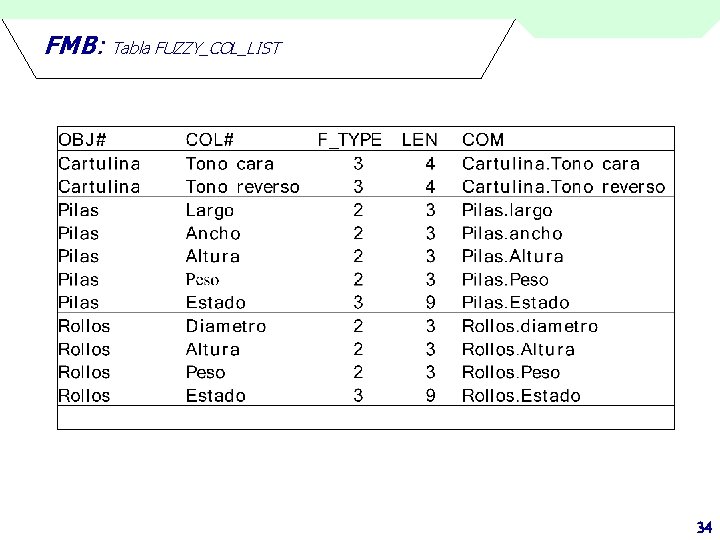
Task: Click the F_TYPE column header
Action: [x=349, y=140]
